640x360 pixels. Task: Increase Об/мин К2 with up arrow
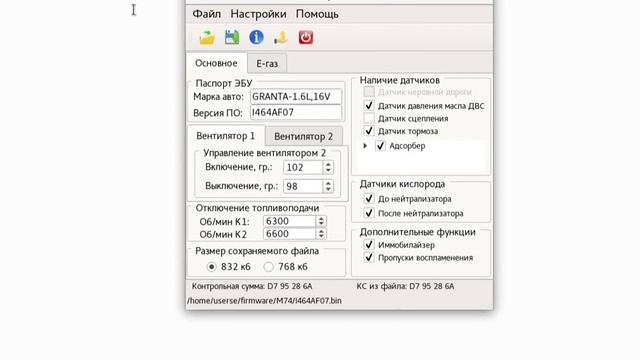click(x=321, y=231)
